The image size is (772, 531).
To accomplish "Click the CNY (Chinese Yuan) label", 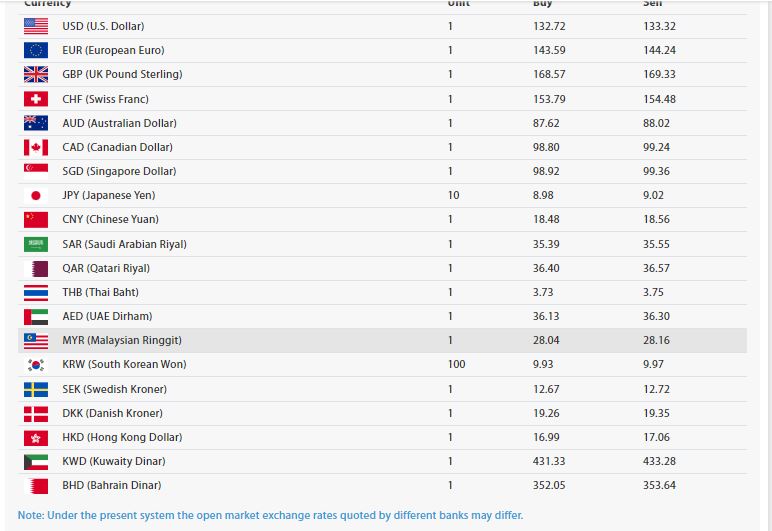I will click(x=110, y=220).
